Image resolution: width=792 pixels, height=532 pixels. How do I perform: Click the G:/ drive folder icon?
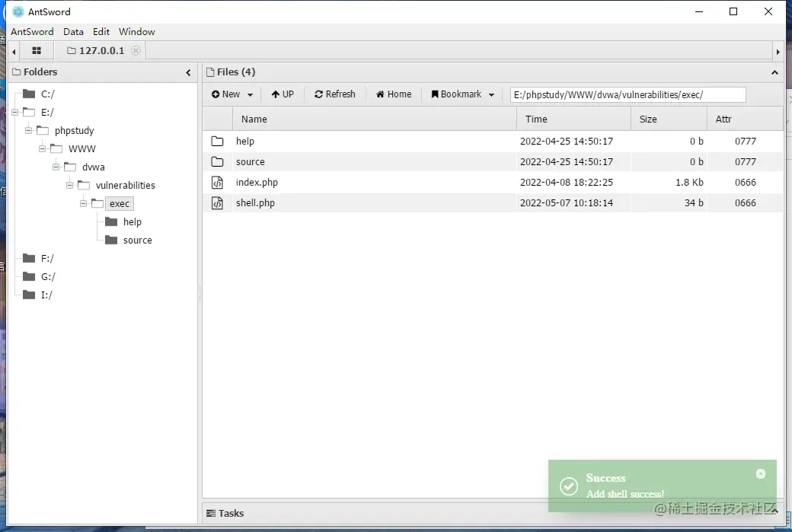click(x=29, y=276)
